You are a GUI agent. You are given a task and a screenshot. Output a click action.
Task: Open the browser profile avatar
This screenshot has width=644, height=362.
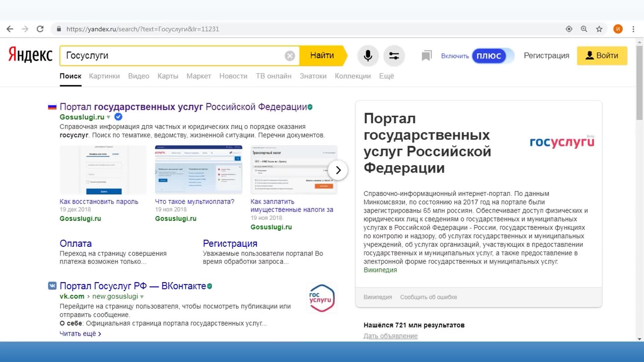tap(618, 29)
